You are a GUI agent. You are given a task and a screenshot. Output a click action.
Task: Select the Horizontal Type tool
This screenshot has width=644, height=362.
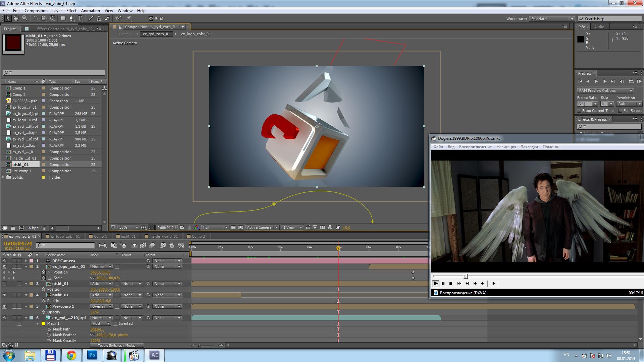80,18
